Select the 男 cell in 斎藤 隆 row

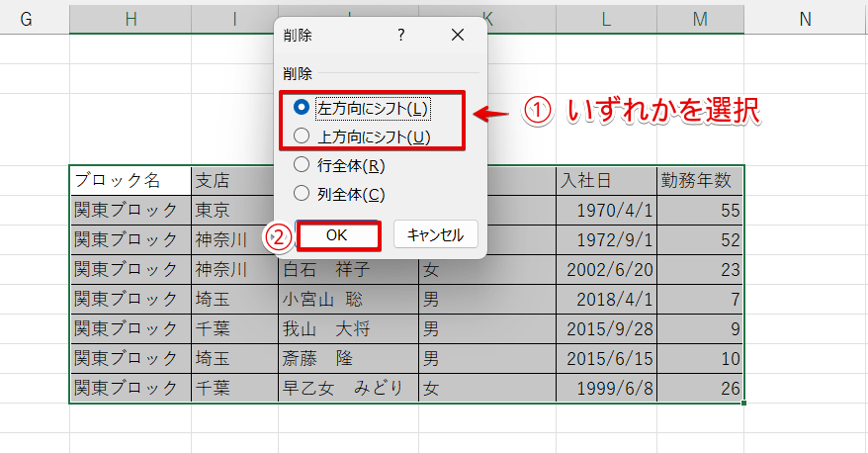point(487,359)
